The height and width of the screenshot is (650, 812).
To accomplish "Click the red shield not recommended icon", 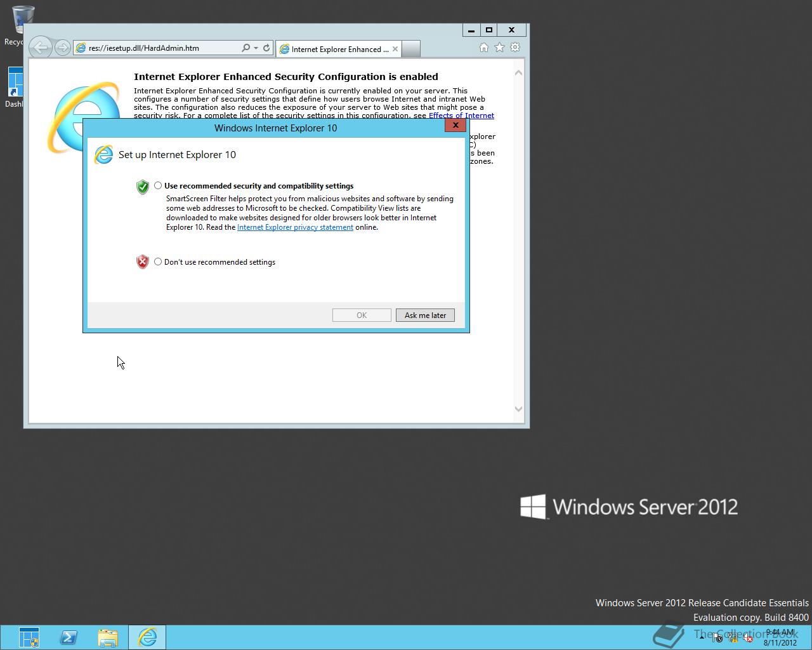I will pyautogui.click(x=143, y=262).
